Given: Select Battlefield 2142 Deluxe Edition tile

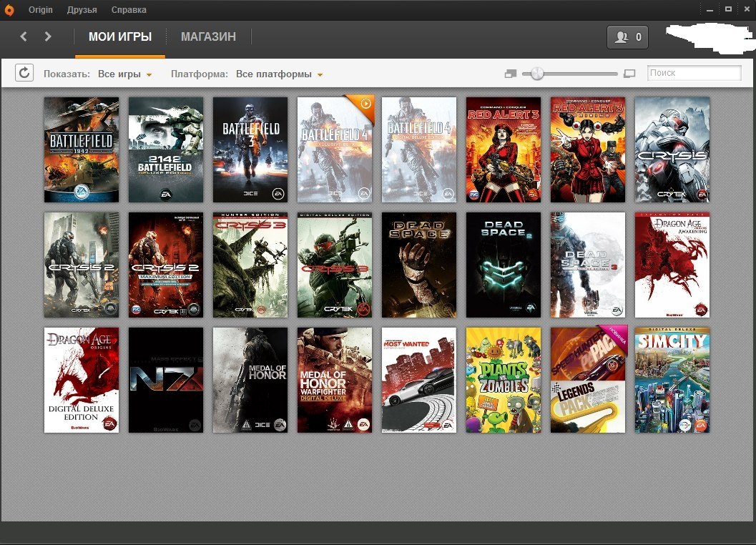Looking at the screenshot, I should pyautogui.click(x=166, y=149).
